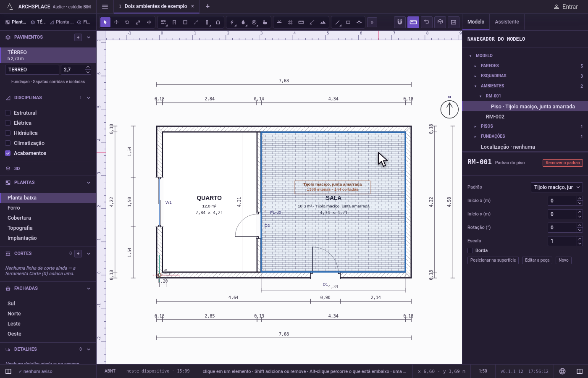Open the 3D cube view icon
This screenshot has width=588, height=378.
440,22
